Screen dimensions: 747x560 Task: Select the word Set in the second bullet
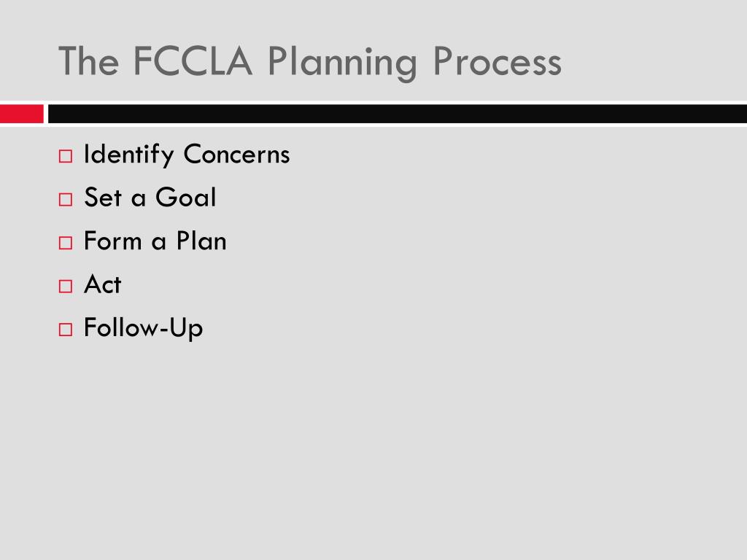coord(103,197)
